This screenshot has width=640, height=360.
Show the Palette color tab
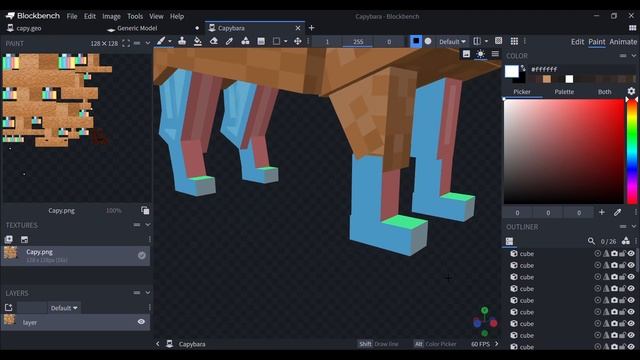(564, 92)
